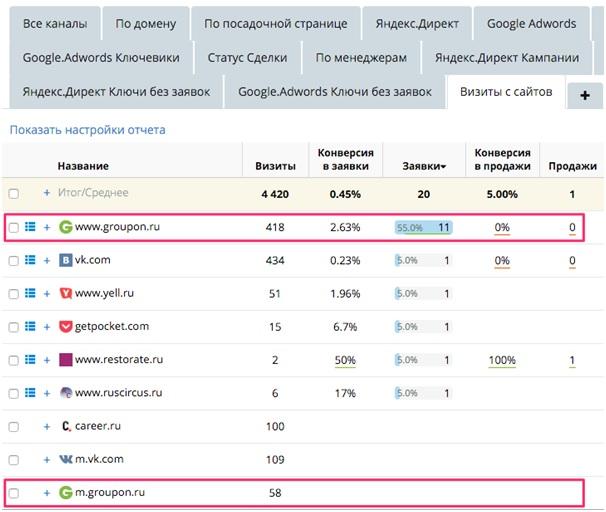
Task: Open list icon for www.restorate.ru row
Action: tap(30, 360)
